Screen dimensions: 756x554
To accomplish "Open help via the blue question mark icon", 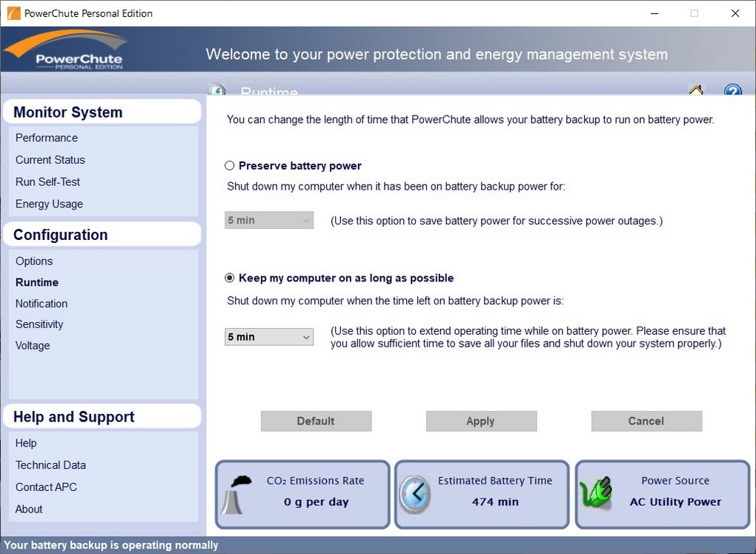I will pyautogui.click(x=732, y=90).
